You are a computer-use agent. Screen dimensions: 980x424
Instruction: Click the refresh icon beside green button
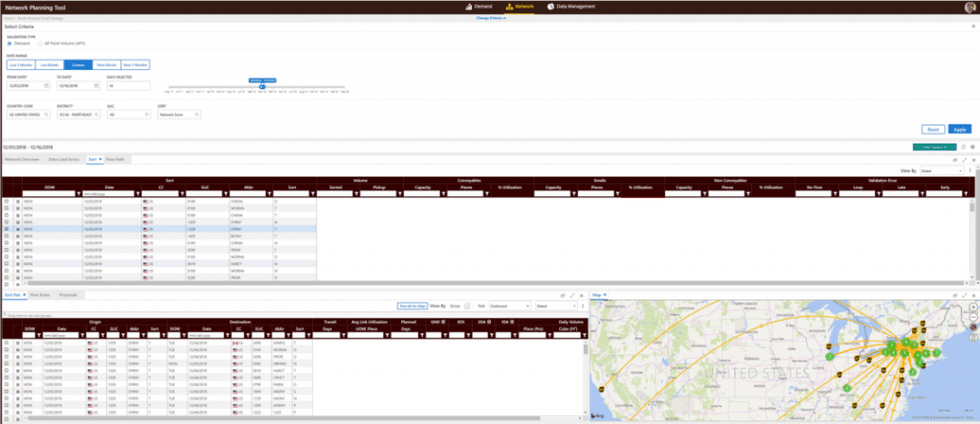pos(965,147)
